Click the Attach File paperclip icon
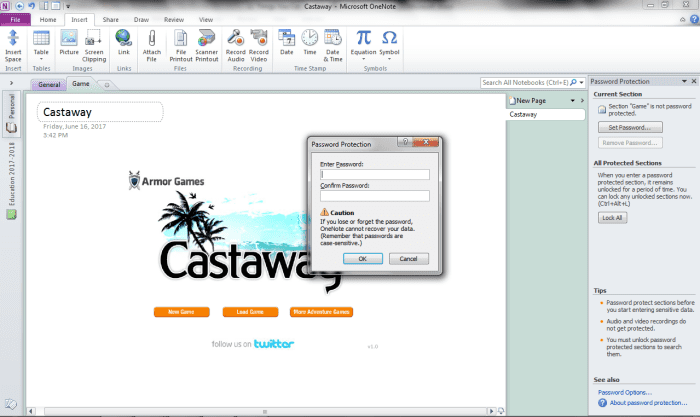 152,42
